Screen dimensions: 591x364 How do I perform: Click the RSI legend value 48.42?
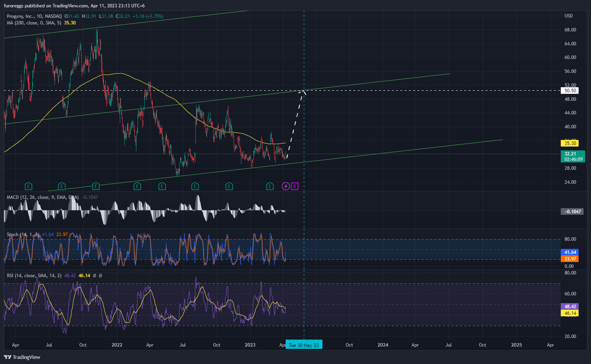(70, 276)
